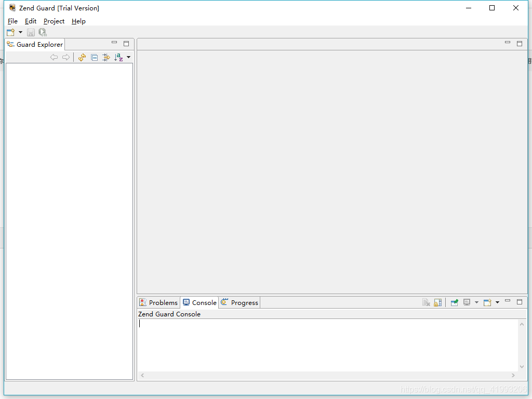532x399 pixels.
Task: Switch to the Problems tab
Action: pyautogui.click(x=158, y=302)
